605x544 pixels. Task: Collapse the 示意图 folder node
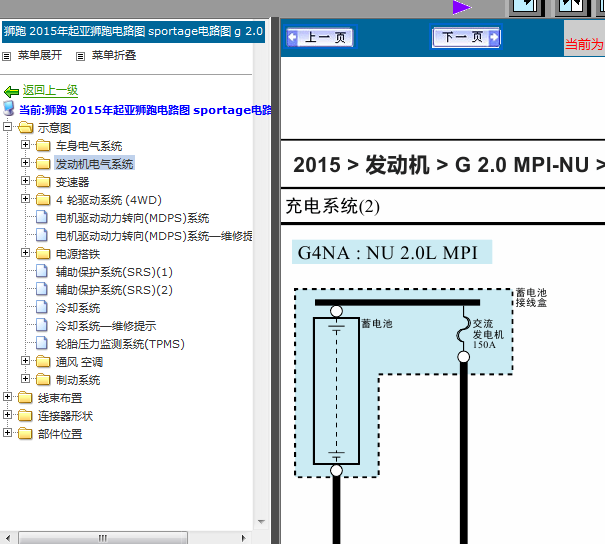coord(7,127)
